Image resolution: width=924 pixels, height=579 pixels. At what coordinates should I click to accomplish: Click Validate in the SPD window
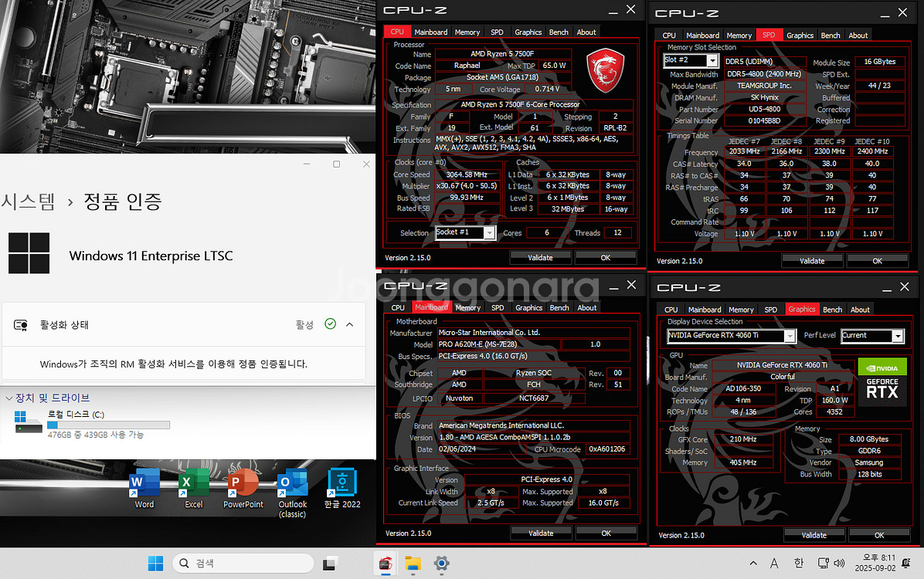tap(812, 261)
